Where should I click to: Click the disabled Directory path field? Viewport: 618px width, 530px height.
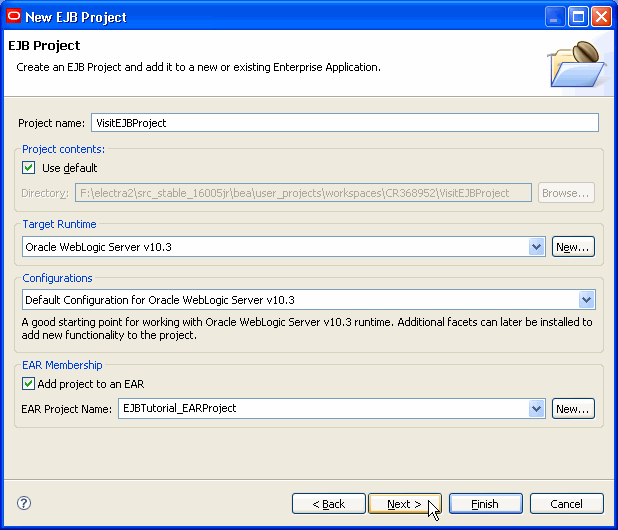[303, 193]
